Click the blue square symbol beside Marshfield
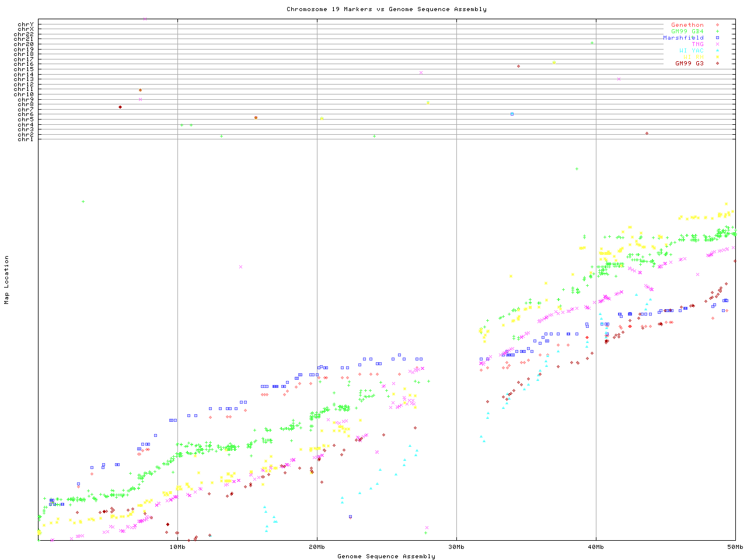 pos(717,38)
